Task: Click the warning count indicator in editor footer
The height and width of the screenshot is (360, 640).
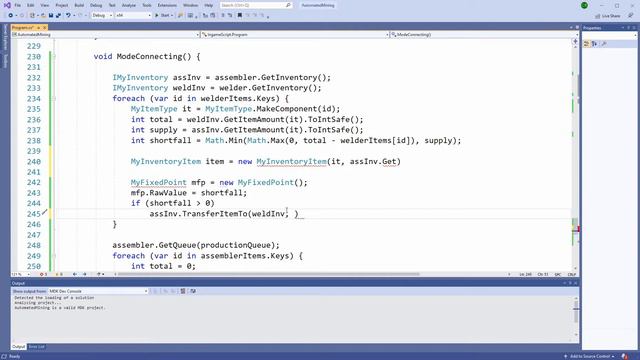Action: (59, 274)
